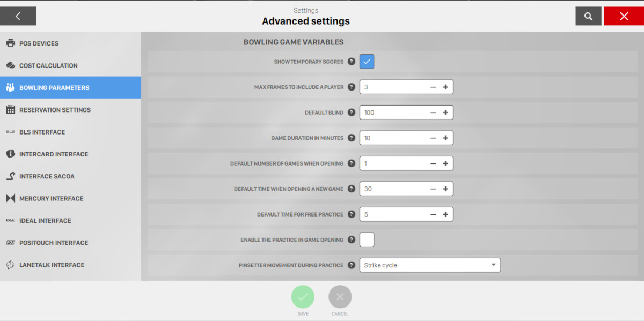
Task: Open Reservation Settings in sidebar
Action: [x=55, y=110]
